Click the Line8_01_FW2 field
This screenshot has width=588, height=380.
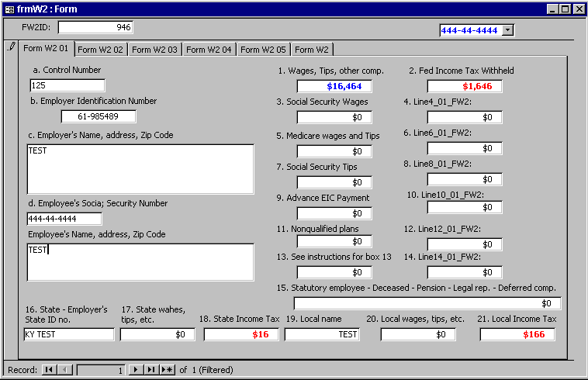coord(465,179)
